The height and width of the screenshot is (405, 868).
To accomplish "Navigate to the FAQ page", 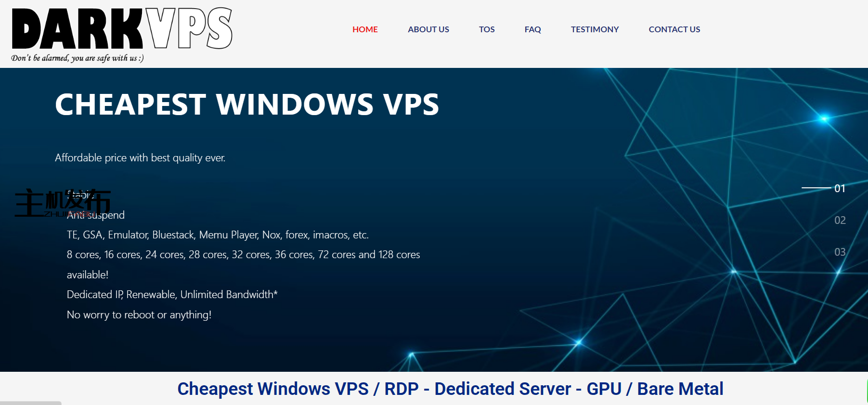I will 532,29.
